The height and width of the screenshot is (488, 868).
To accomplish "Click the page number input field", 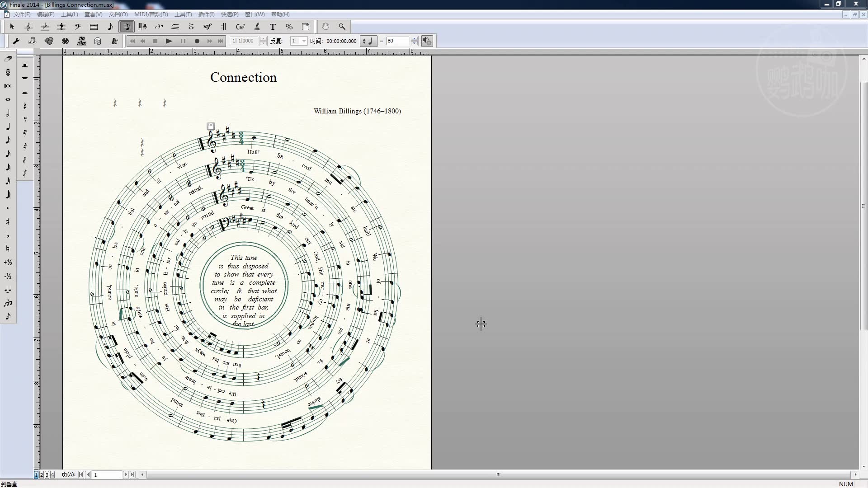I will (107, 475).
